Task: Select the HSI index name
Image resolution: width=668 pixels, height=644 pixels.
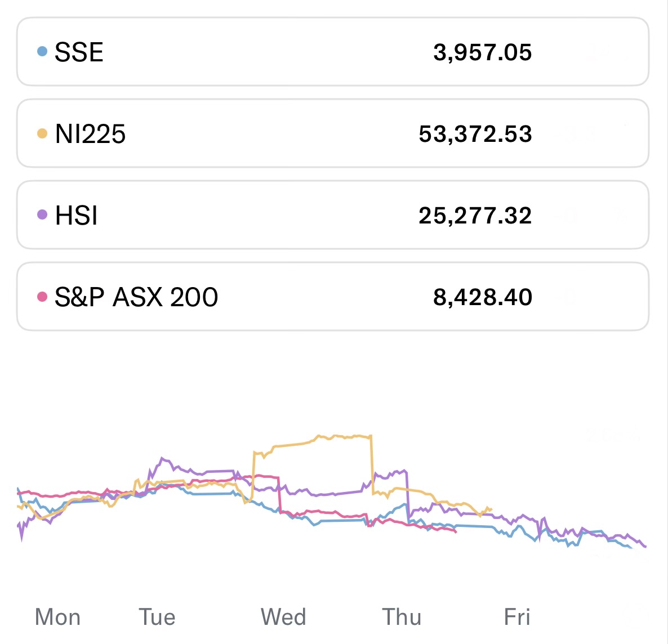Action: [76, 216]
